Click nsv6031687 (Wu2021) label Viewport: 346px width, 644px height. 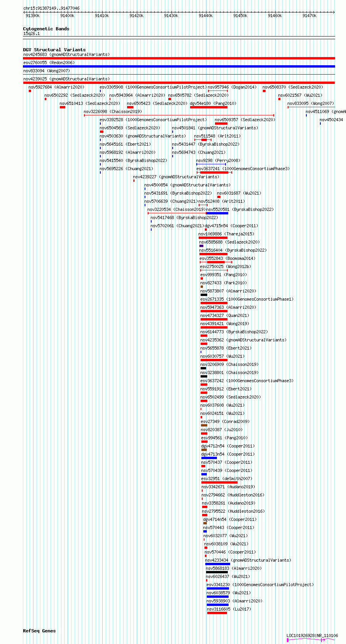[x=239, y=193]
